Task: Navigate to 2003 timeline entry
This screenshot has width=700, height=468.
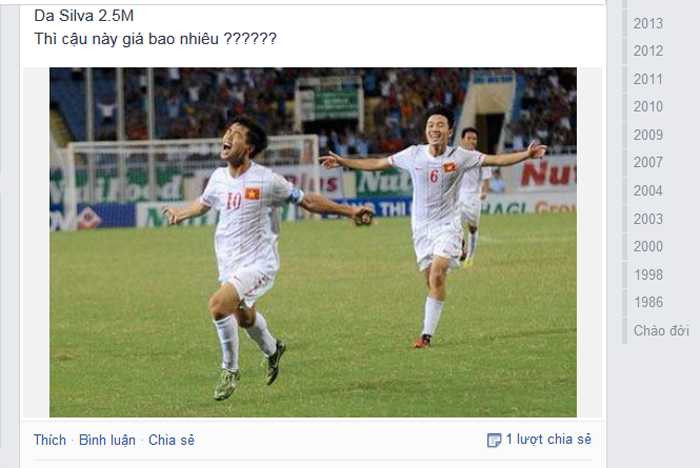Action: coord(648,219)
